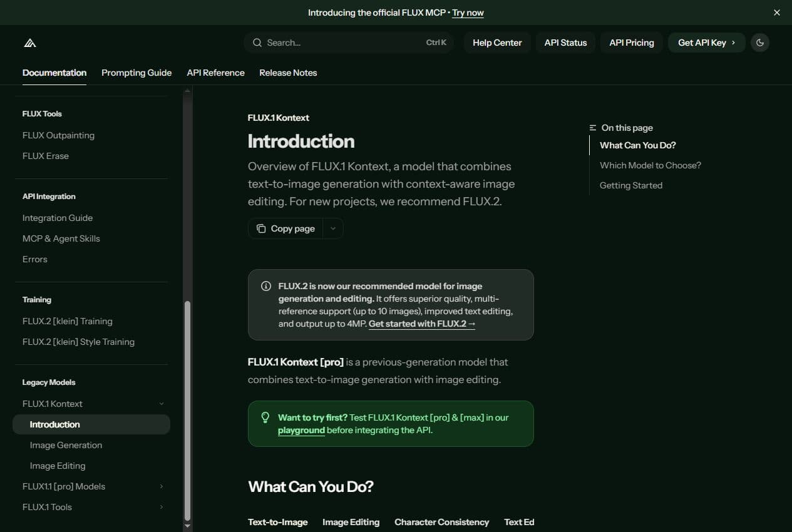The image size is (792, 532).
Task: Jump to What Can You Do? section
Action: (x=638, y=145)
